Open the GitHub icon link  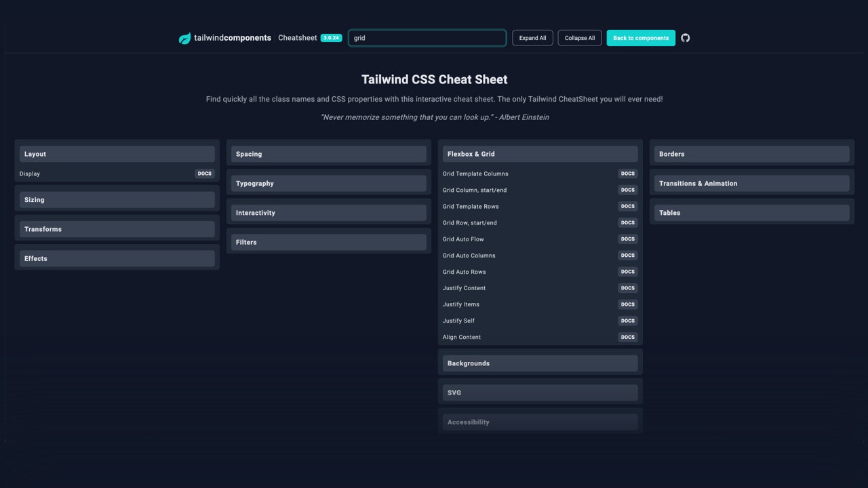686,38
